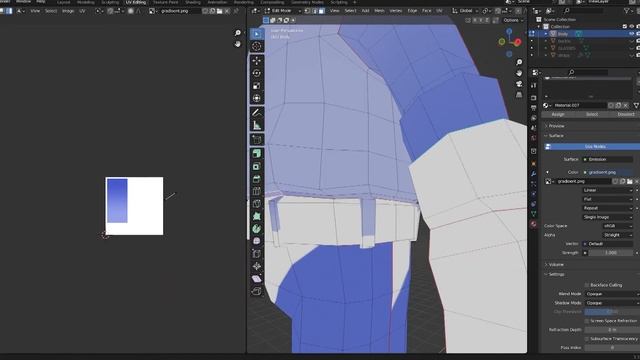Select the Transform tool
The image size is (640, 360).
(256, 98)
